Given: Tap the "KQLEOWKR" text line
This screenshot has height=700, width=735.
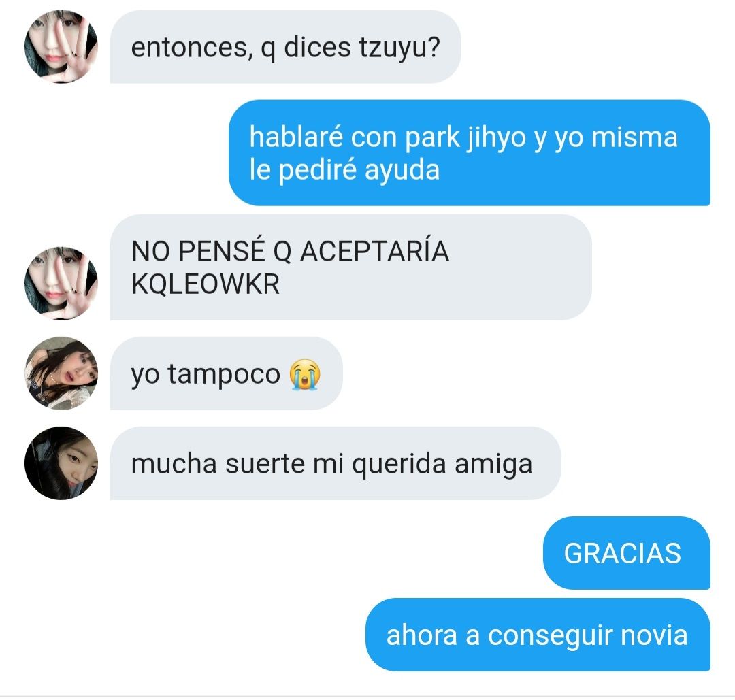Looking at the screenshot, I should pos(206,284).
